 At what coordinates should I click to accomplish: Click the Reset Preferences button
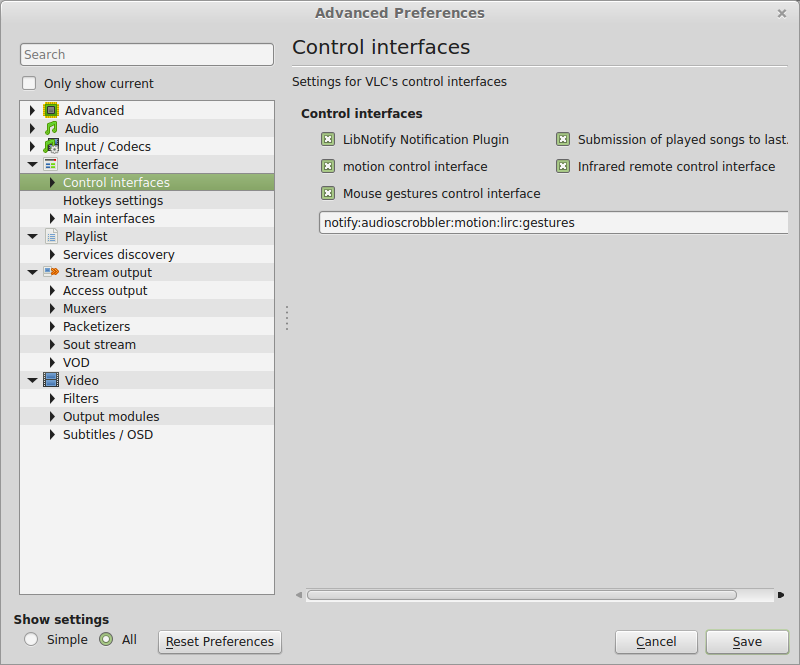click(220, 642)
